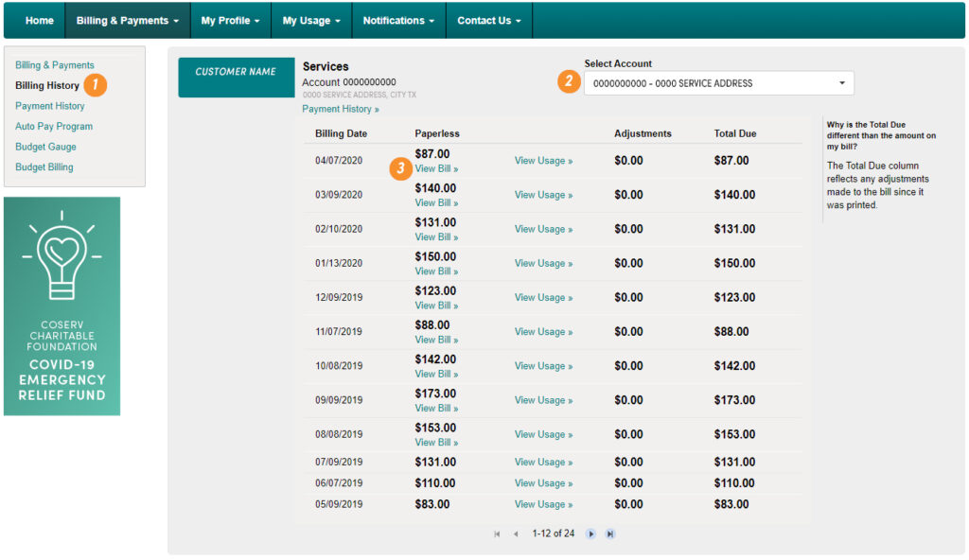Navigate to the Auto Pay Program page

coord(54,126)
